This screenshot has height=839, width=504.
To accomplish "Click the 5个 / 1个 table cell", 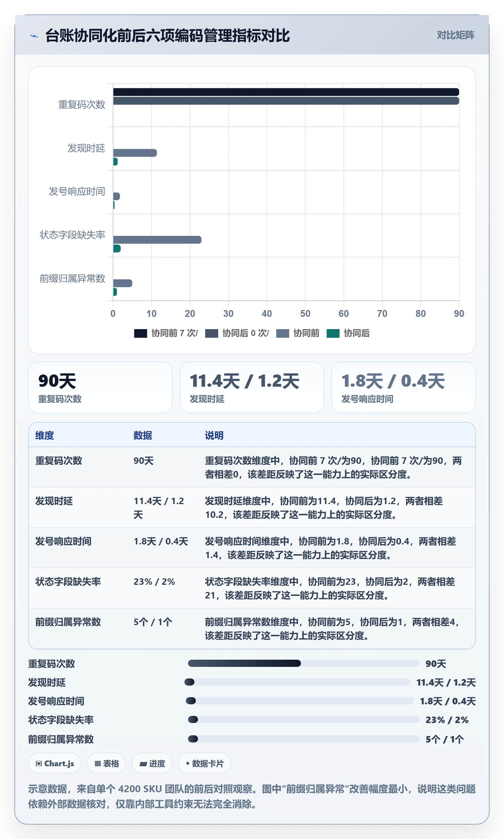I will click(153, 622).
